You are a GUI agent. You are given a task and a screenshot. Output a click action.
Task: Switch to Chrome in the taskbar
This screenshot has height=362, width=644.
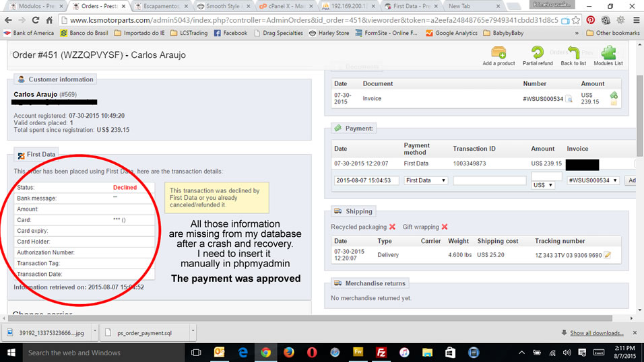[x=265, y=353]
